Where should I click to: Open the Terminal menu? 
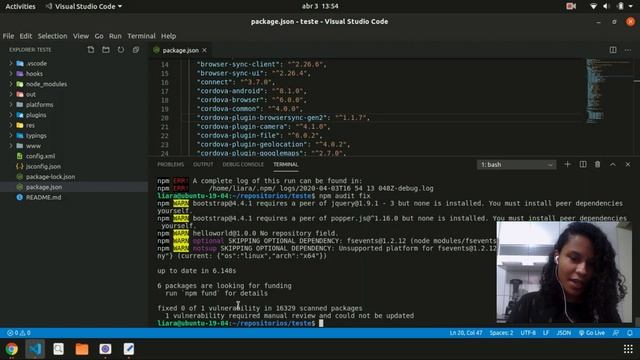(x=141, y=36)
